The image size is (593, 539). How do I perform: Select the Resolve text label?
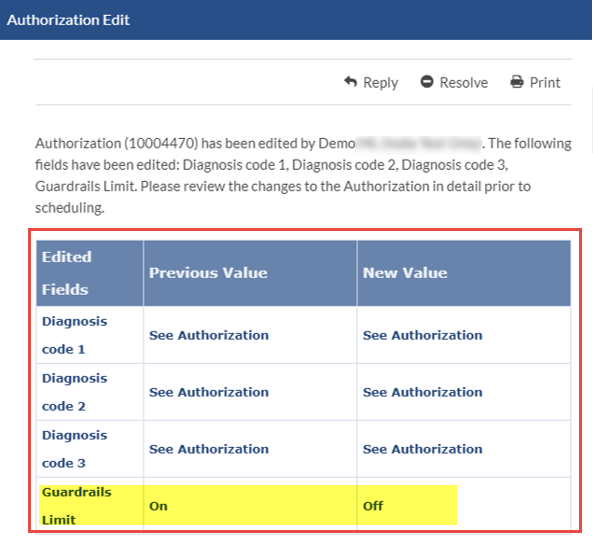[464, 82]
